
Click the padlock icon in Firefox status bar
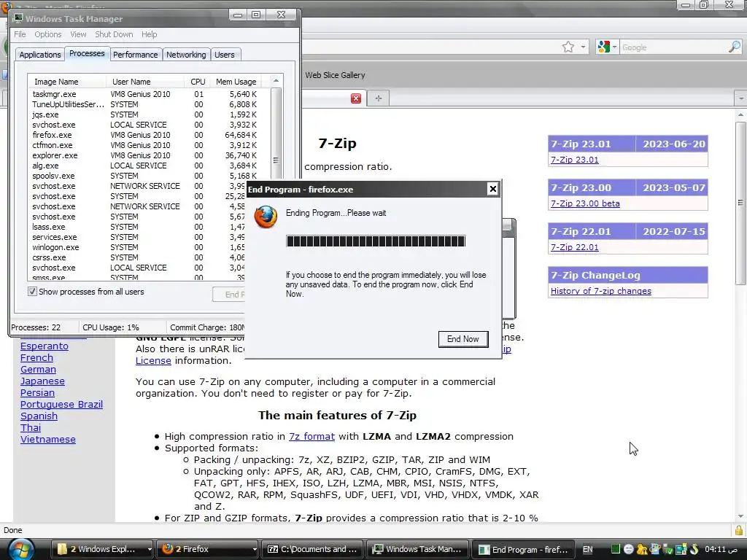738,531
